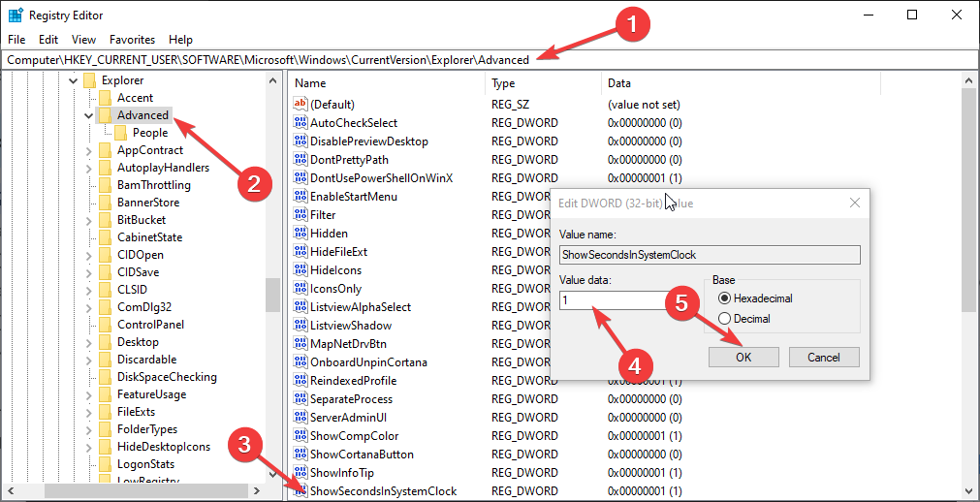Click the ShowCompColor DWORD icon
980x502 pixels.
(x=300, y=436)
